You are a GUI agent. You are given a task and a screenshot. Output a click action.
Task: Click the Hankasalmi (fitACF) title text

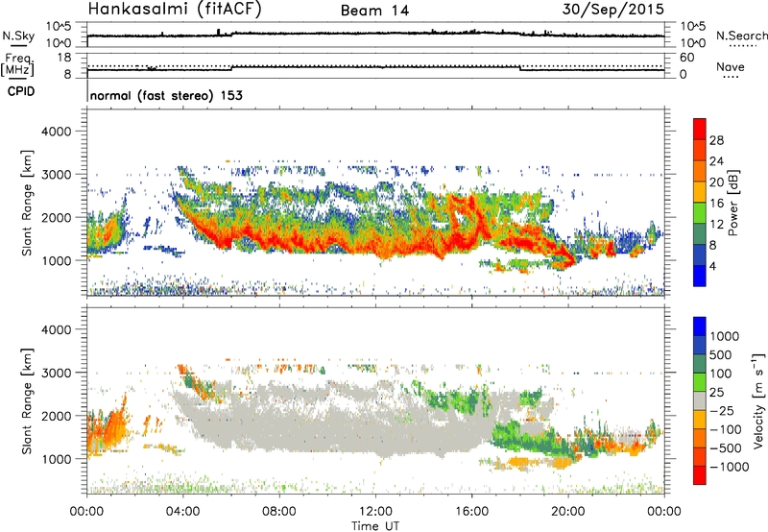pos(175,9)
